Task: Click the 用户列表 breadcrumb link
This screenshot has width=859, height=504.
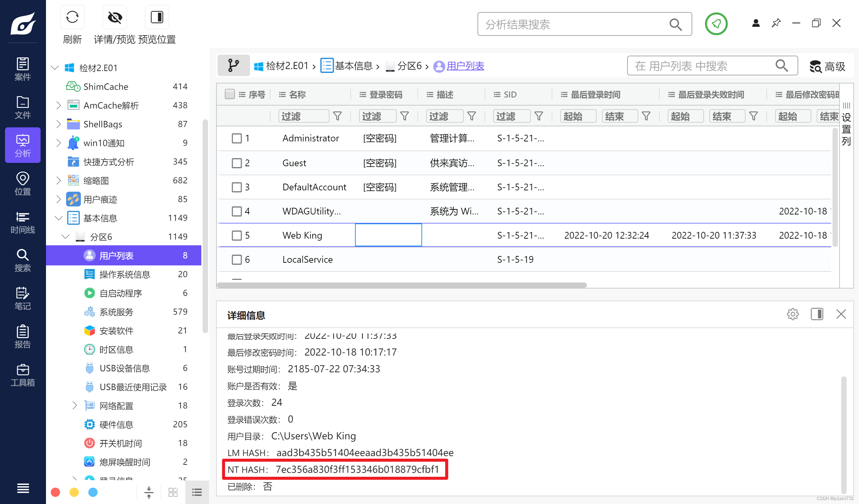Action: tap(465, 66)
